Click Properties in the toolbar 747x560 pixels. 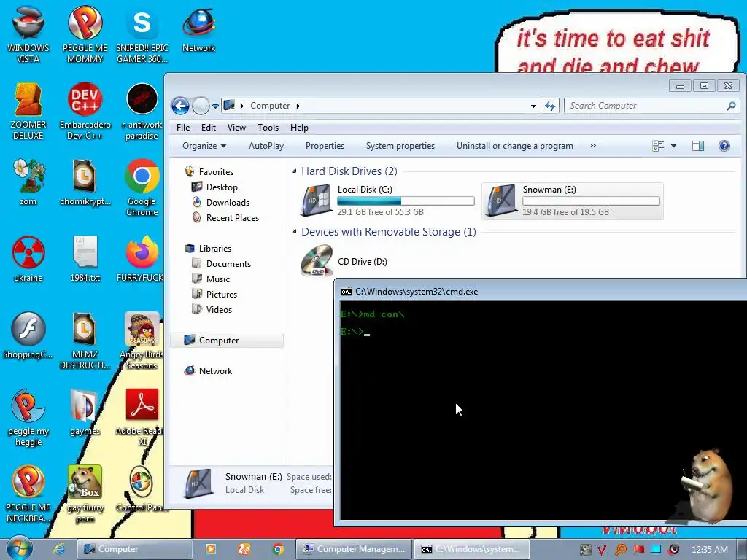pyautogui.click(x=325, y=146)
